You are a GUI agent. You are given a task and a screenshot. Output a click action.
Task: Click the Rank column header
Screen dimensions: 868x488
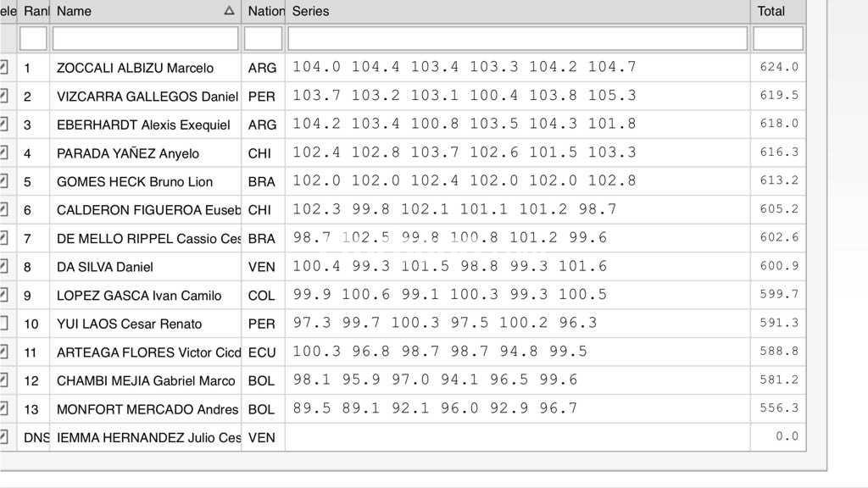(x=34, y=11)
